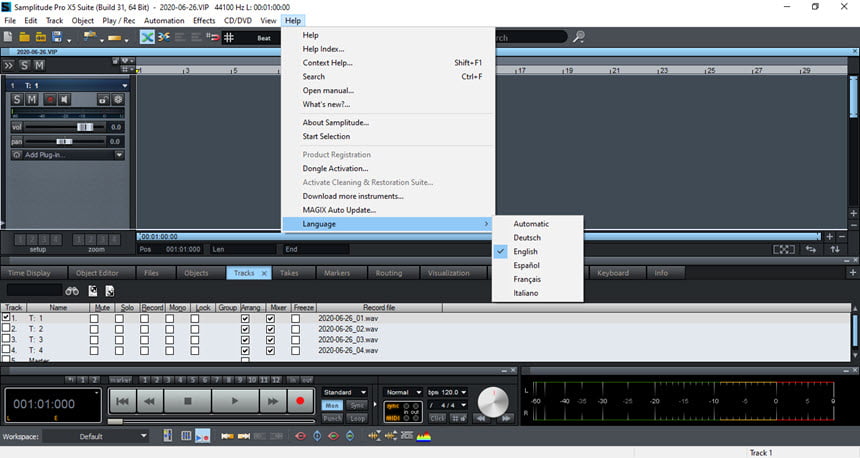Select Français language option
This screenshot has height=458, width=860.
pos(527,279)
